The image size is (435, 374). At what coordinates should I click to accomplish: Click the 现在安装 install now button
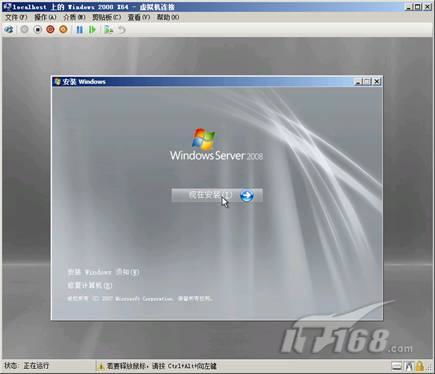[x=217, y=195]
